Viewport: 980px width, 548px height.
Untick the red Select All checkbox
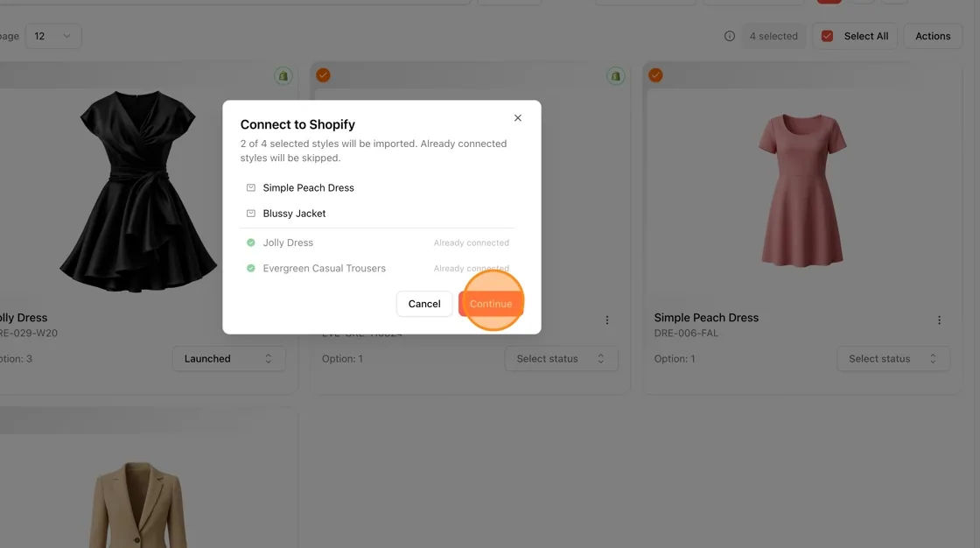point(827,36)
